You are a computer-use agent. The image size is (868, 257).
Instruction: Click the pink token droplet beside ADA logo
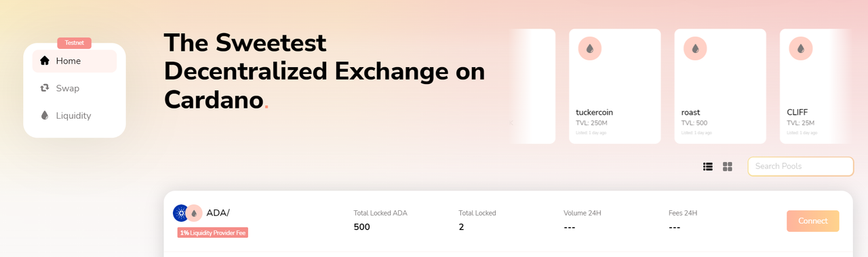(x=194, y=213)
